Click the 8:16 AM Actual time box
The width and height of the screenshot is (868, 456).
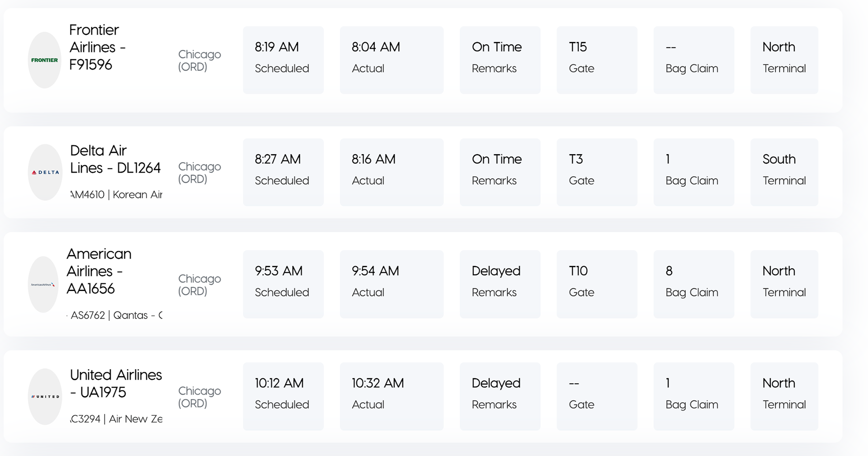(x=392, y=172)
